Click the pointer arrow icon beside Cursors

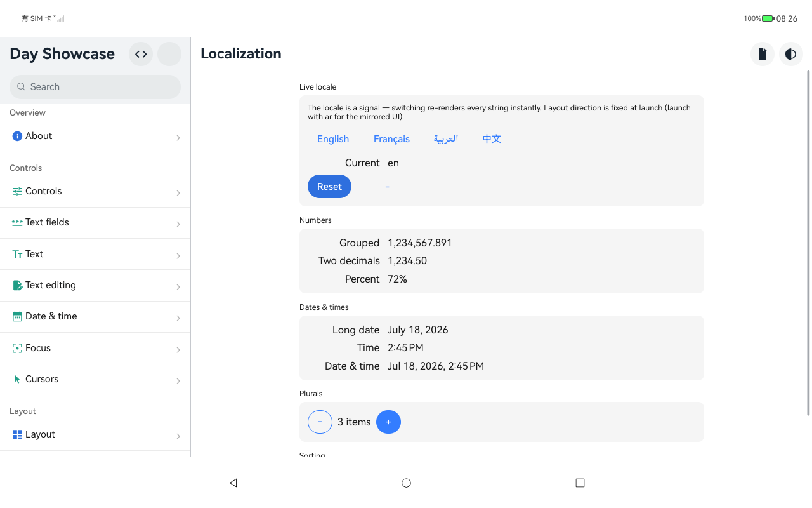(17, 379)
